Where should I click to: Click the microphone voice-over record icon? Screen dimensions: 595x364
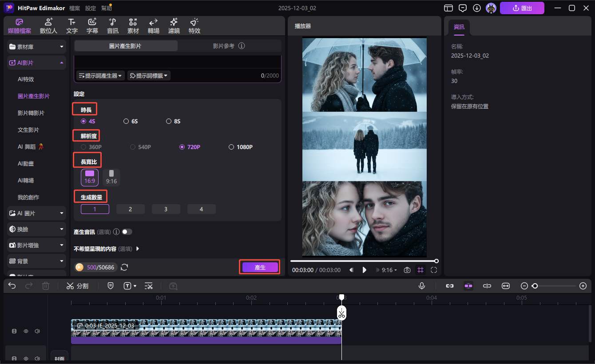tap(422, 286)
